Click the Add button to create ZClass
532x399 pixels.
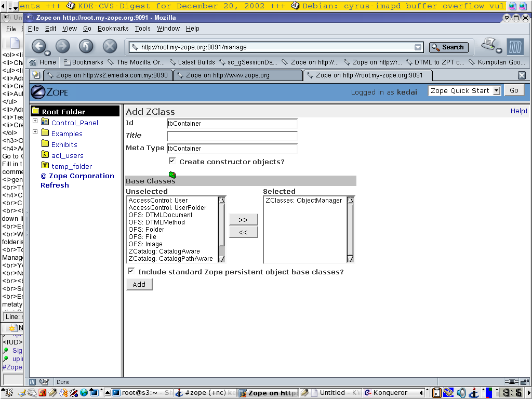[x=139, y=284]
